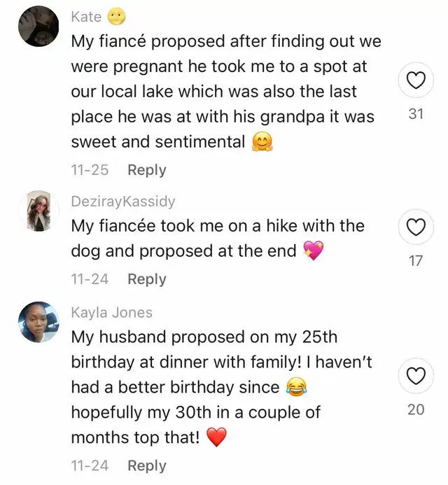Reply to Kate's lake proposal comment
This screenshot has width=448, height=485.
[146, 170]
